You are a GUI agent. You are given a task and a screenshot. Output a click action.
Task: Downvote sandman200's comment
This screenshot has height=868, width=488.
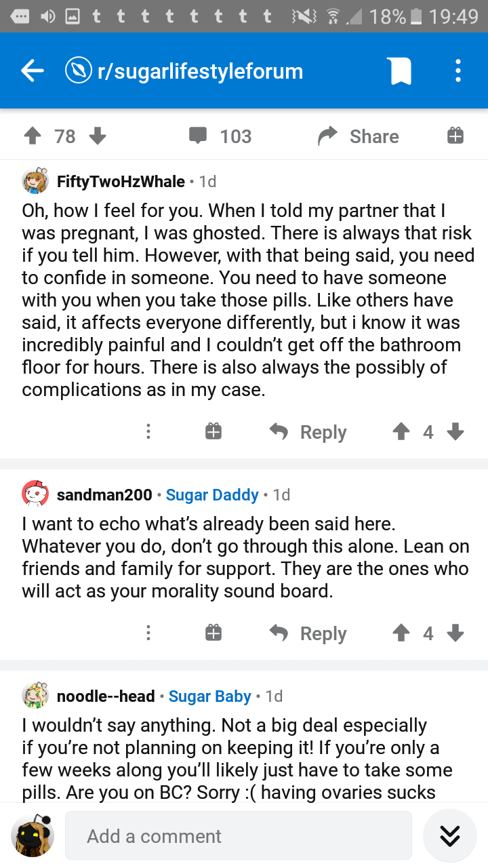click(x=455, y=633)
